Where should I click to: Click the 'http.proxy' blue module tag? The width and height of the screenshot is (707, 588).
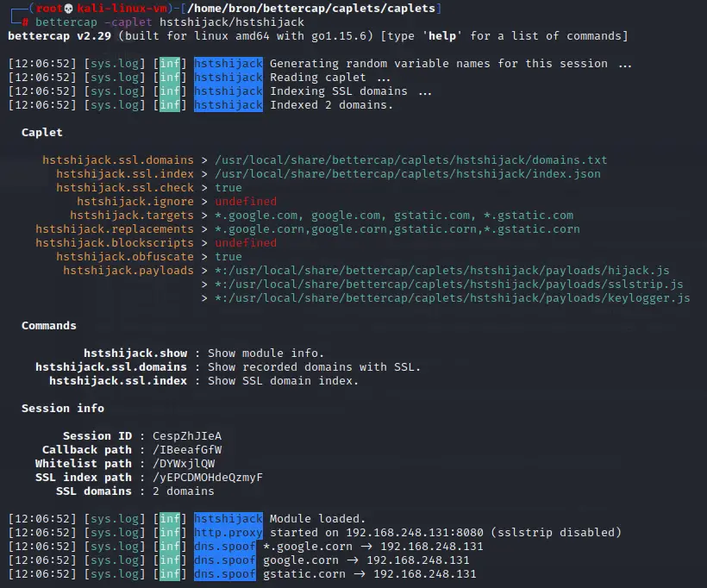tap(228, 533)
